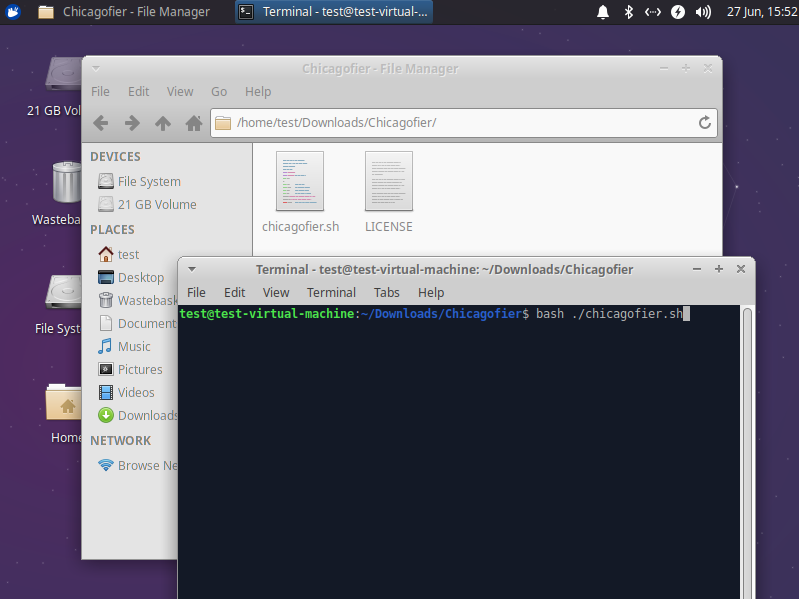This screenshot has width=799, height=599.
Task: Open notifications bell icon in panel
Action: pos(603,12)
